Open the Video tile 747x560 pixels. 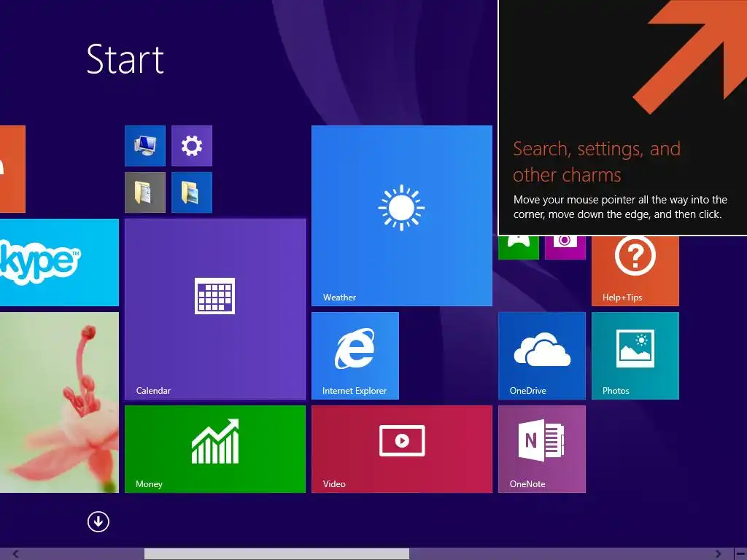click(x=402, y=449)
